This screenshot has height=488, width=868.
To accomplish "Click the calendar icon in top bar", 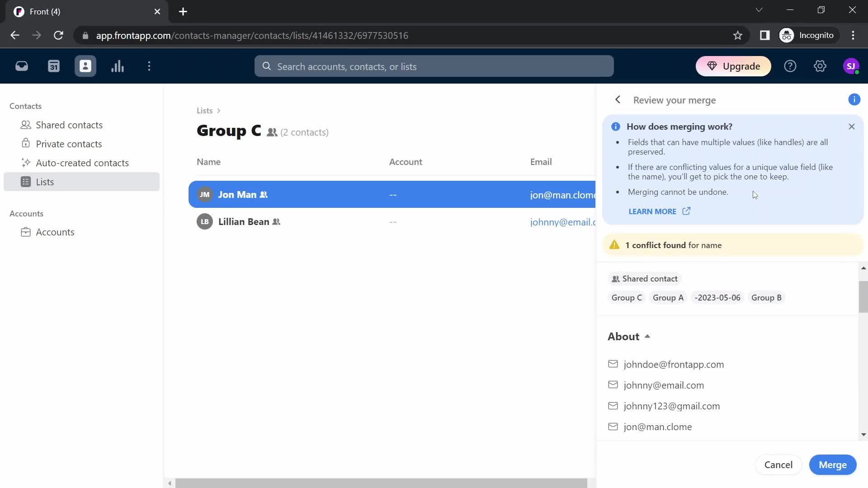I will click(54, 66).
